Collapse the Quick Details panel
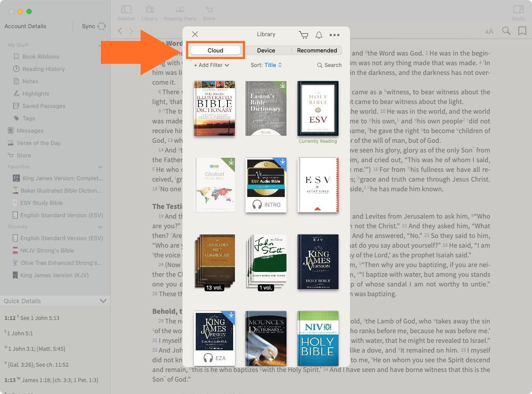The image size is (532, 394). 103,301
